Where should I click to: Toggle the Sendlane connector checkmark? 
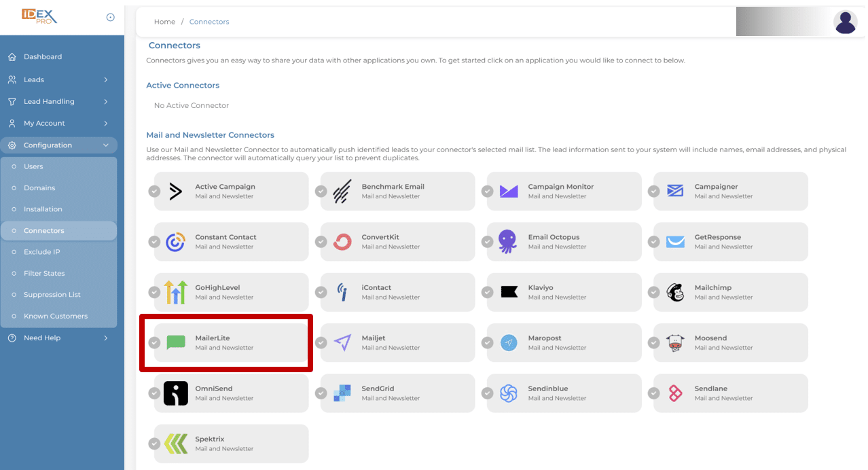click(x=654, y=393)
